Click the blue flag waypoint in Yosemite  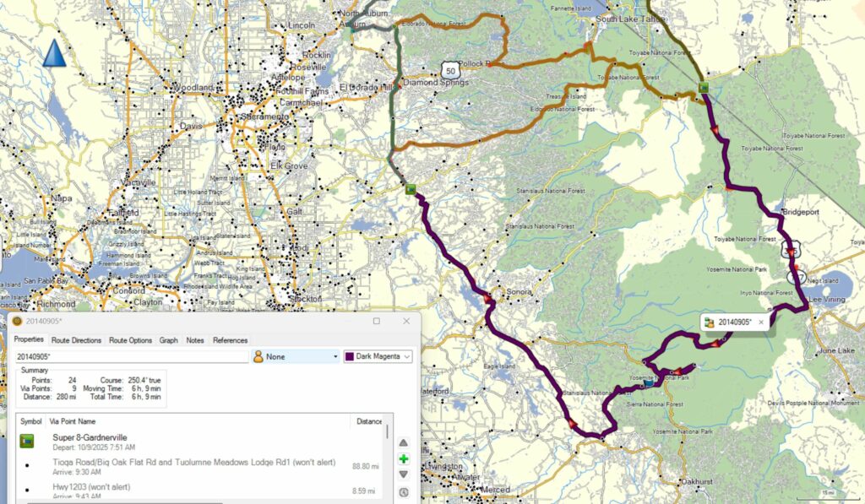point(648,382)
